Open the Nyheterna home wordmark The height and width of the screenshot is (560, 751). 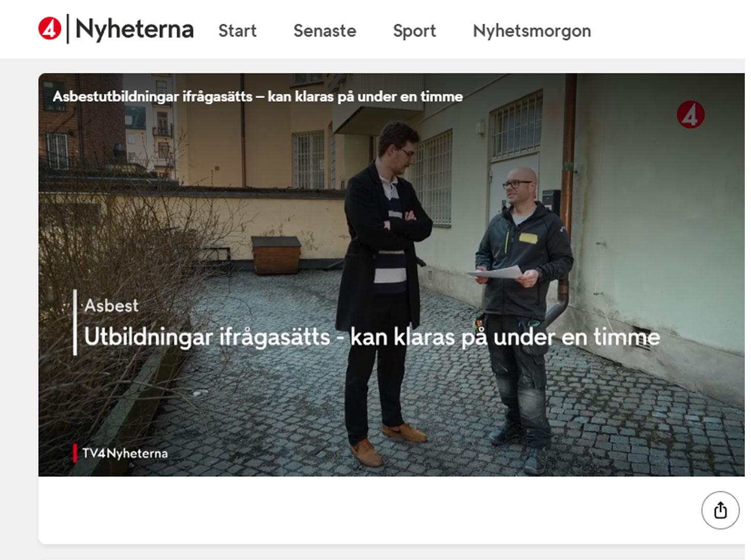pos(134,29)
